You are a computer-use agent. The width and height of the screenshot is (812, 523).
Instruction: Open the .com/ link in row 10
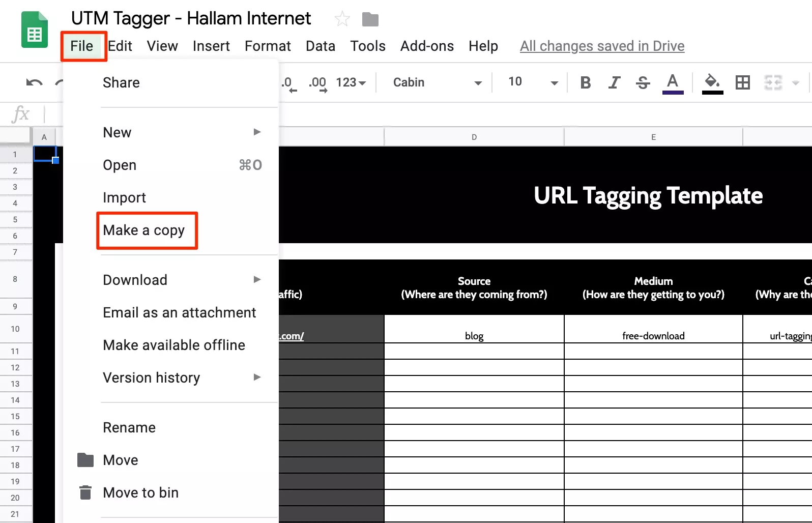pos(292,336)
